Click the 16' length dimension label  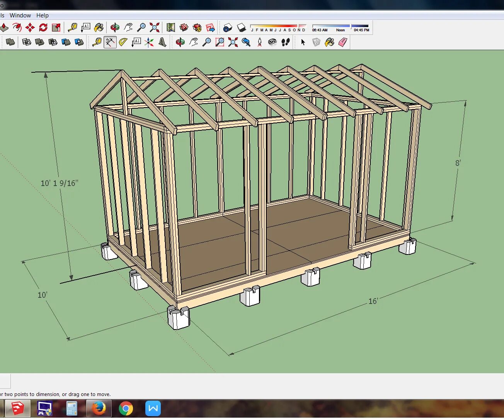point(373,301)
